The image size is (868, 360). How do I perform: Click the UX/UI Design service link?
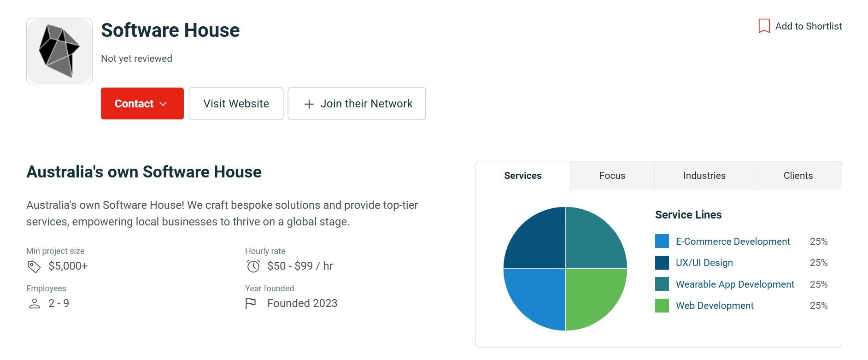coord(704,263)
